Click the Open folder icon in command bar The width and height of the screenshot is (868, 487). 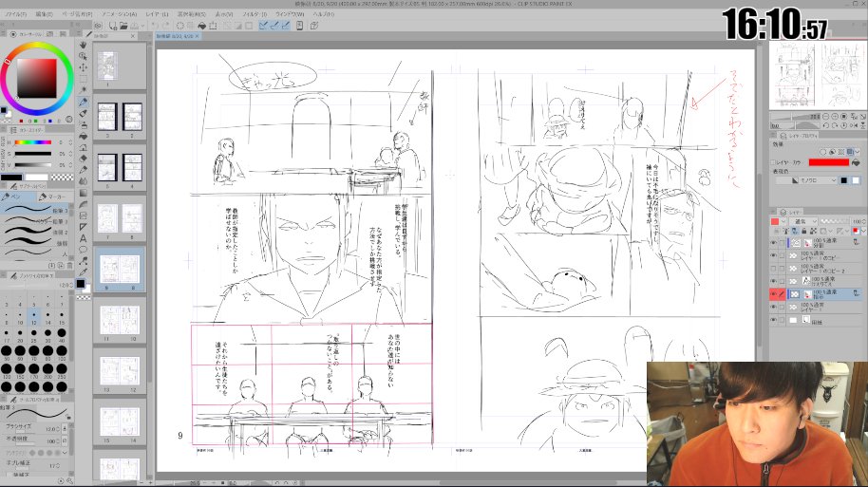(x=123, y=26)
